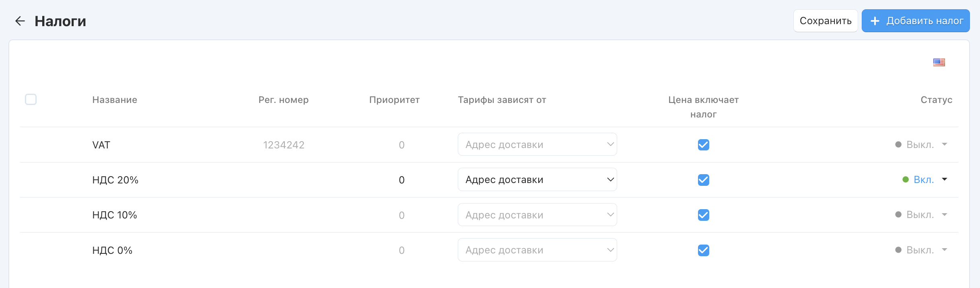The width and height of the screenshot is (980, 288).
Task: Expand rates dropdown for НДС 10%
Action: click(537, 215)
